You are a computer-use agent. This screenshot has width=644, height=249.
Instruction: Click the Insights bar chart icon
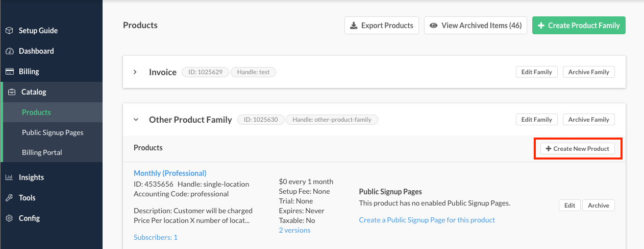pyautogui.click(x=9, y=177)
